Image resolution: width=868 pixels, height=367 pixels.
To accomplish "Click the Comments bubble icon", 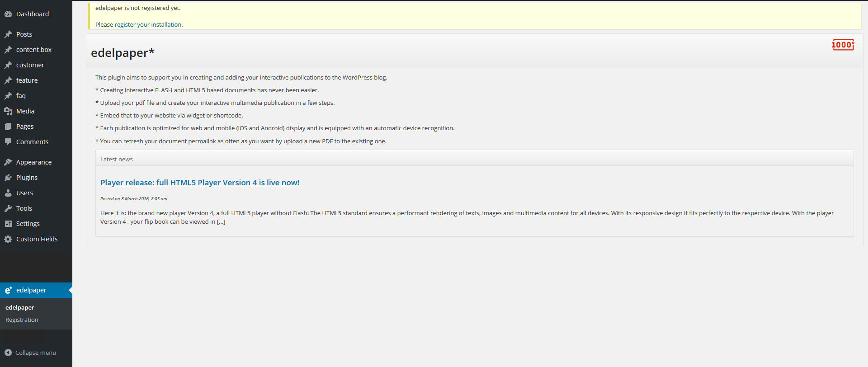I will (8, 142).
